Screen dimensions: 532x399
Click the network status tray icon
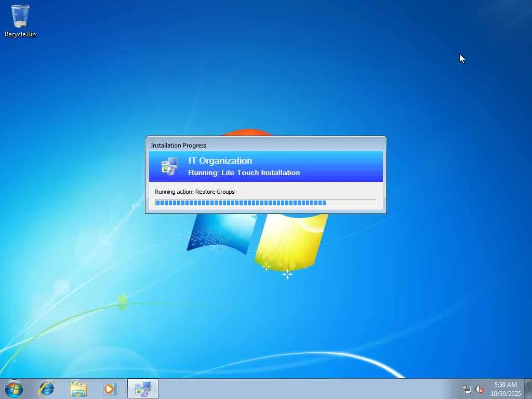(467, 389)
